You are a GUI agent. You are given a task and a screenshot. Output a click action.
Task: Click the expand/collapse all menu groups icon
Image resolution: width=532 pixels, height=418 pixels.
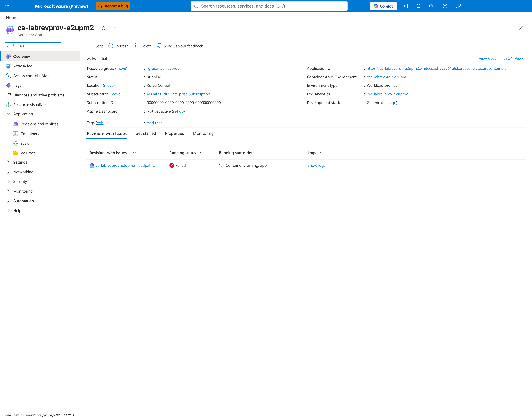66,46
